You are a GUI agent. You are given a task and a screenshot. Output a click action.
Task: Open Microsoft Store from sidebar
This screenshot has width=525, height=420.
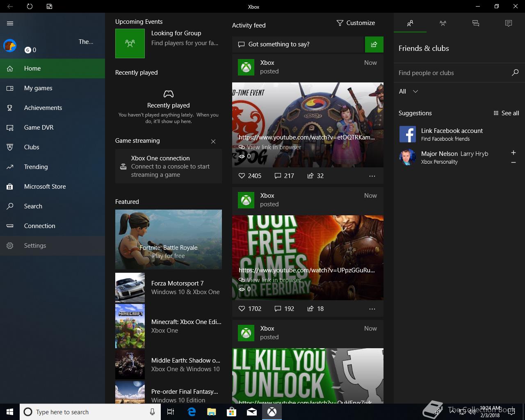[x=52, y=187]
